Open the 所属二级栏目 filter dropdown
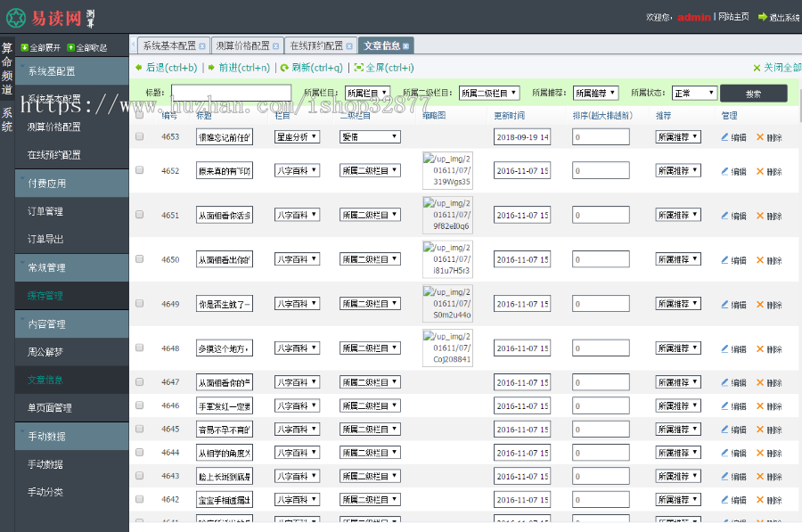Image resolution: width=802 pixels, height=532 pixels. [489, 93]
